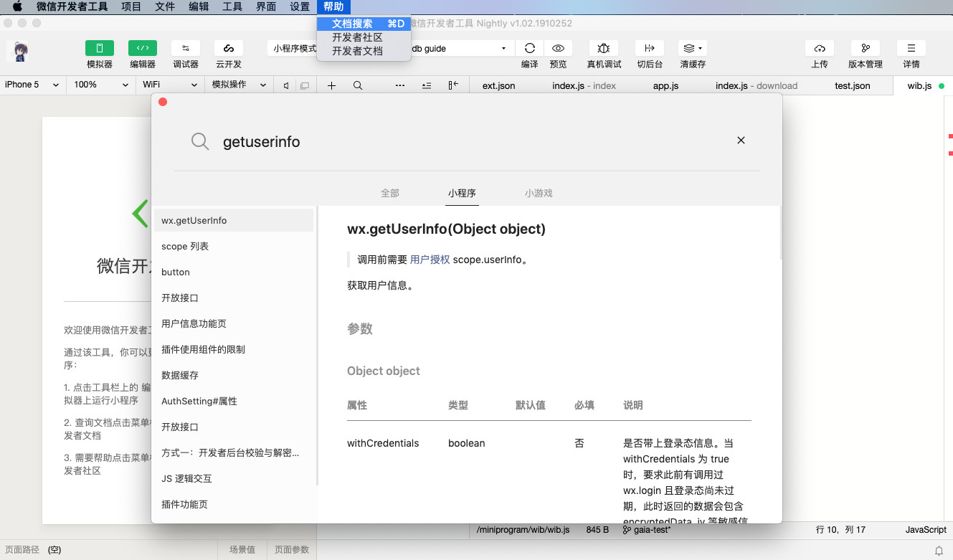Click the JavaScript language mode in status bar
Screen dimensions: 953x560
pyautogui.click(x=926, y=530)
